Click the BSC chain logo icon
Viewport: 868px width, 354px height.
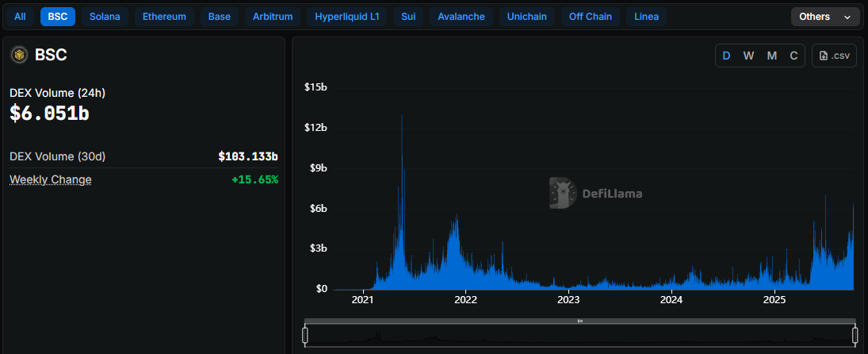[18, 55]
